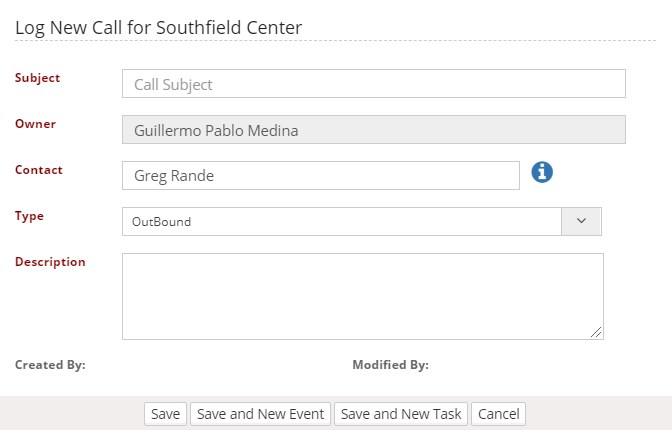The height and width of the screenshot is (430, 672).
Task: Click the Log New Call heading
Action: point(159,27)
